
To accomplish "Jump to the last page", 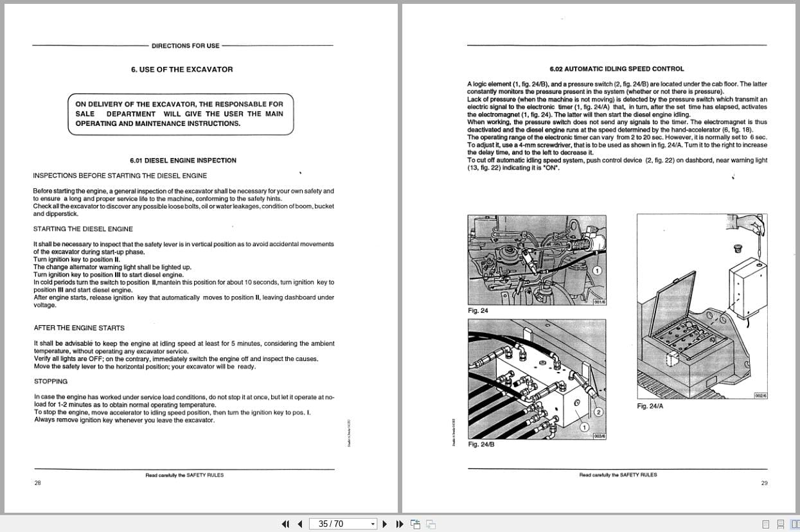I will (x=399, y=524).
